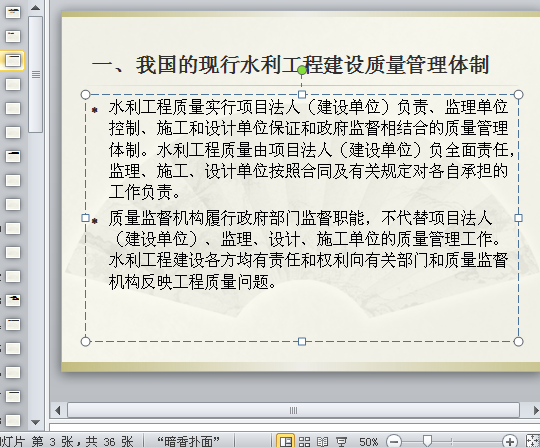The width and height of the screenshot is (540, 447).
Task: Fit slide to current window icon
Action: [x=533, y=441]
